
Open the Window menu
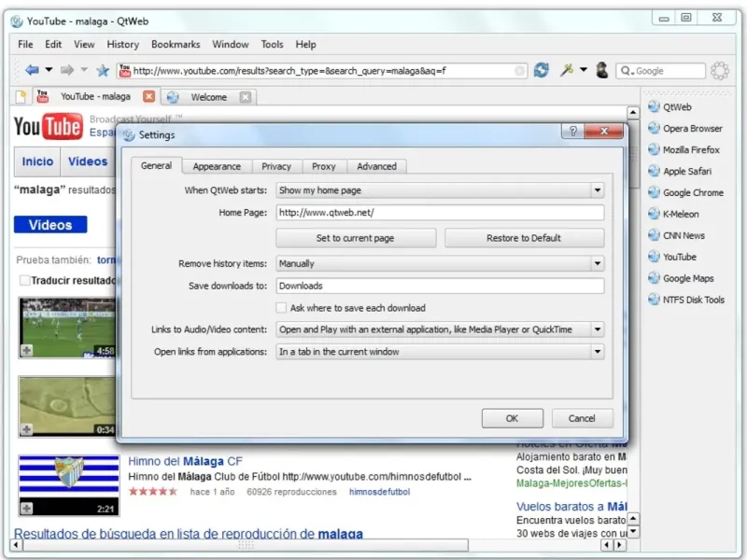[231, 44]
